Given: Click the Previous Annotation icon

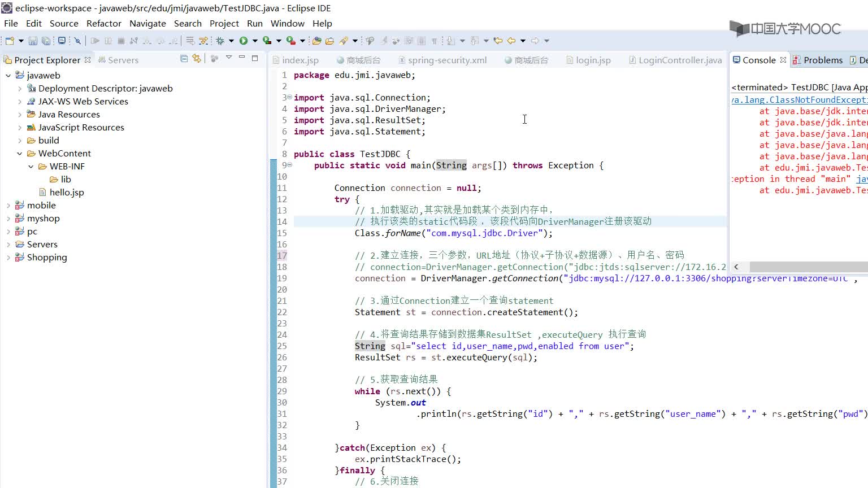Looking at the screenshot, I should click(x=474, y=41).
